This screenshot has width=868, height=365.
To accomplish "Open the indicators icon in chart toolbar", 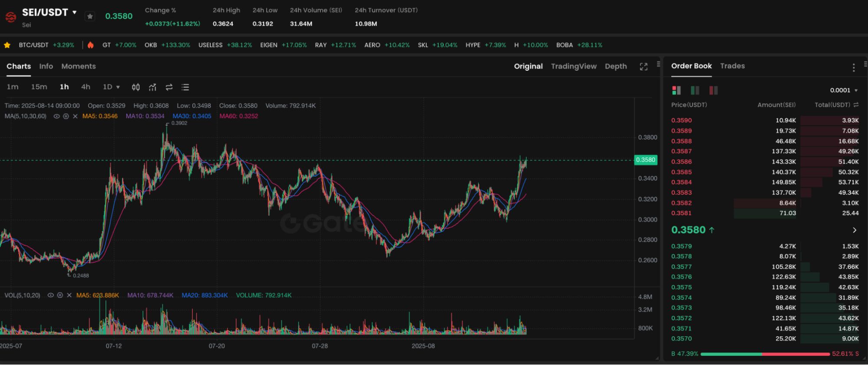I will [152, 87].
